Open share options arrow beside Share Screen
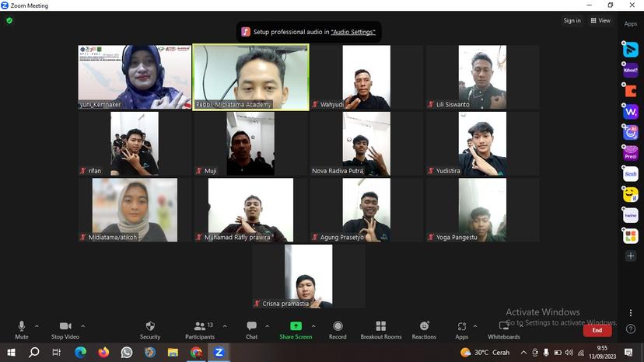644x362 pixels. click(x=313, y=326)
